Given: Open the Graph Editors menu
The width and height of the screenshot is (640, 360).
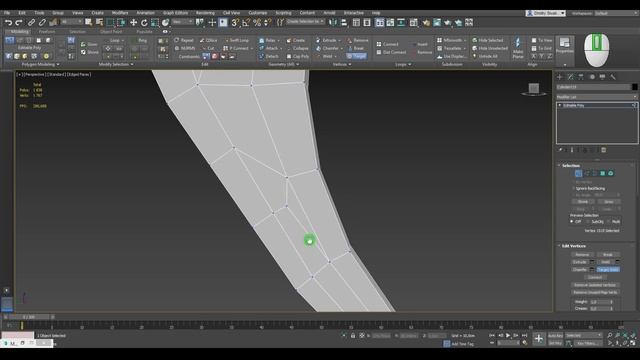Looking at the screenshot, I should 176,13.
